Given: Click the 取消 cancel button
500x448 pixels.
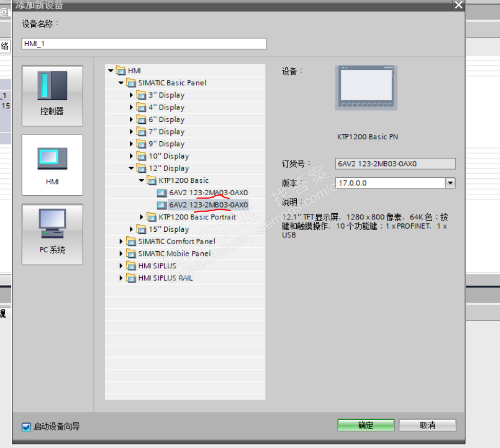Looking at the screenshot, I should [x=427, y=425].
